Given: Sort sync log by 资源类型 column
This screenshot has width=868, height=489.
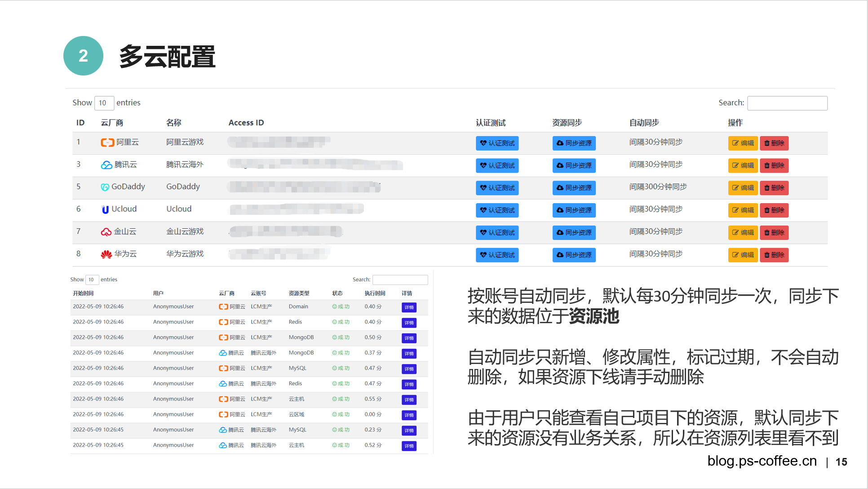Looking at the screenshot, I should [299, 293].
